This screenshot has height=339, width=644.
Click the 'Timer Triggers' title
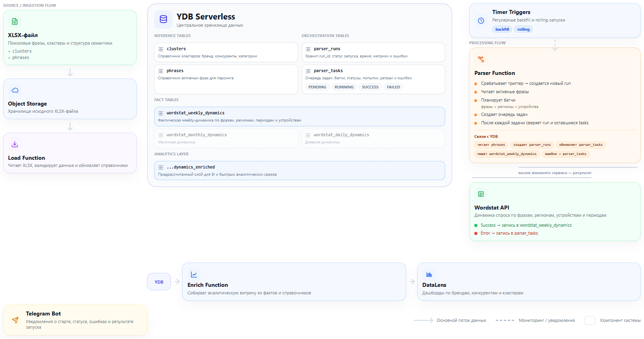(511, 12)
